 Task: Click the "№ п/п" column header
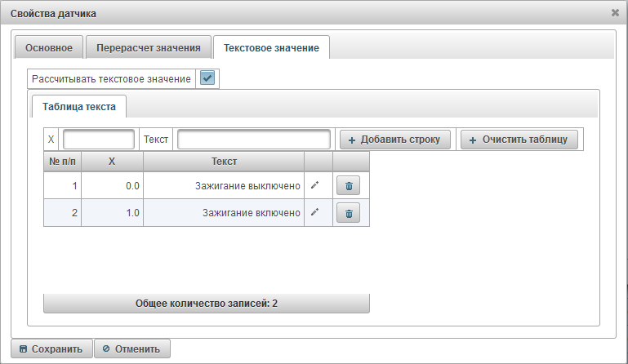62,162
